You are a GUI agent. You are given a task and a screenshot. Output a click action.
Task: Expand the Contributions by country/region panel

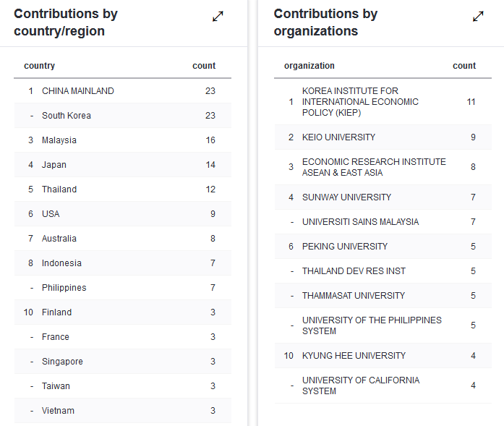pos(218,17)
